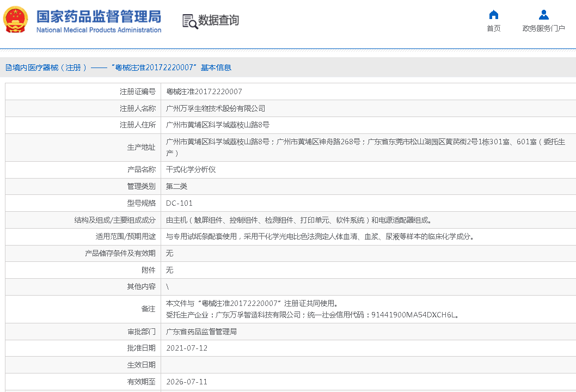Select registration number 粤械注准20172220007 value
The height and width of the screenshot is (392, 576).
coord(204,91)
